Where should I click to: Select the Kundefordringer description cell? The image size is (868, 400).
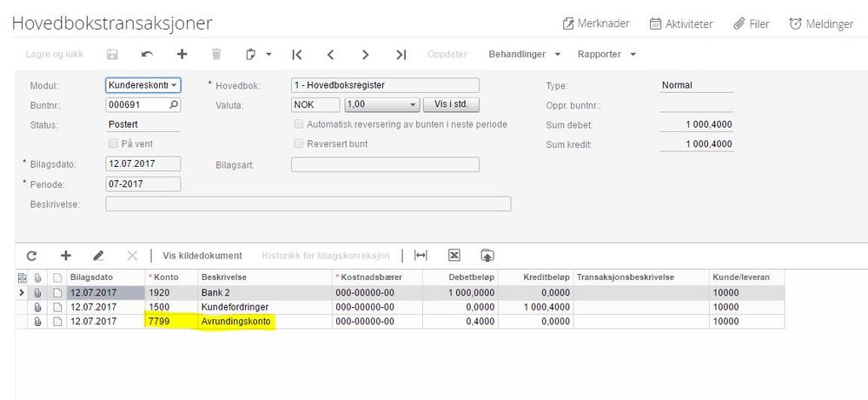coord(265,307)
